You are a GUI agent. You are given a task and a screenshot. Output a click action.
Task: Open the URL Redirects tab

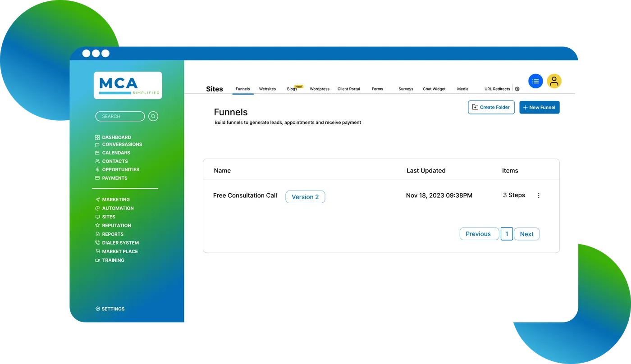click(x=497, y=89)
